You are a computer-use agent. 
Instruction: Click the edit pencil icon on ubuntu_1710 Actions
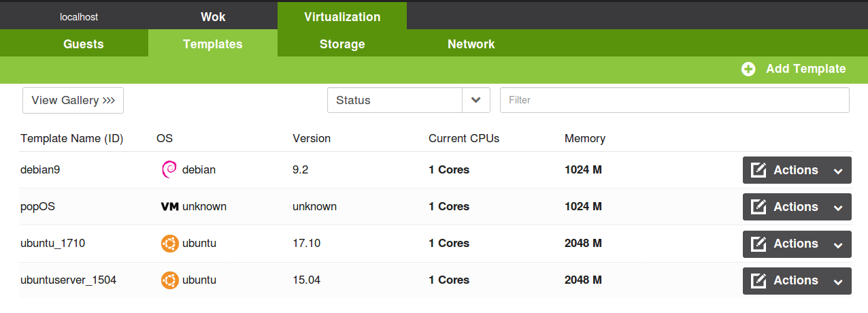[x=758, y=244]
